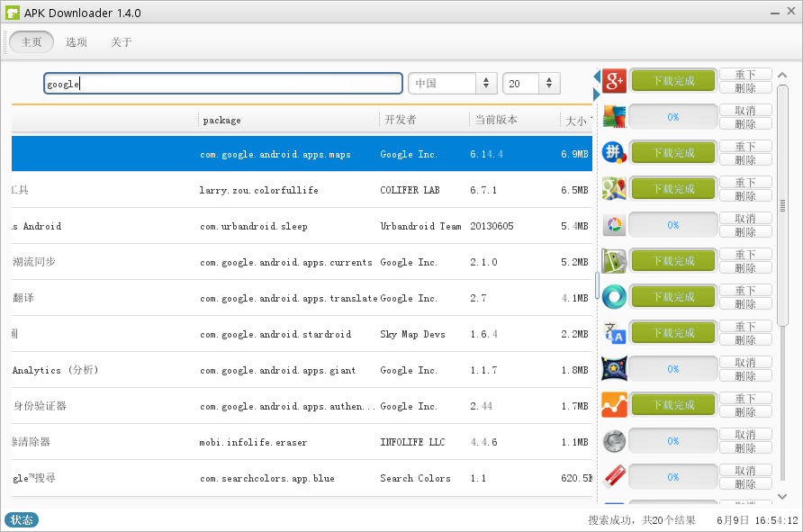Select the com.google.android.apps.translate row
Viewport: 803px width, 532px height.
pyautogui.click(x=302, y=298)
